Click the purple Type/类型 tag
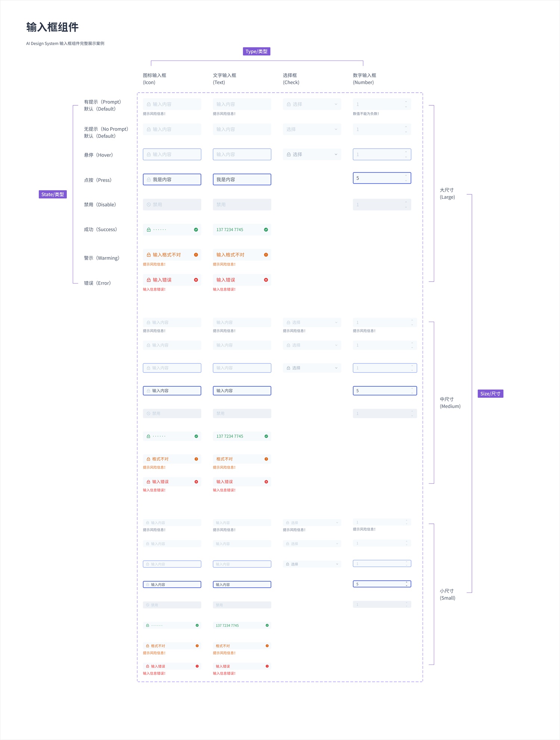 pyautogui.click(x=256, y=52)
